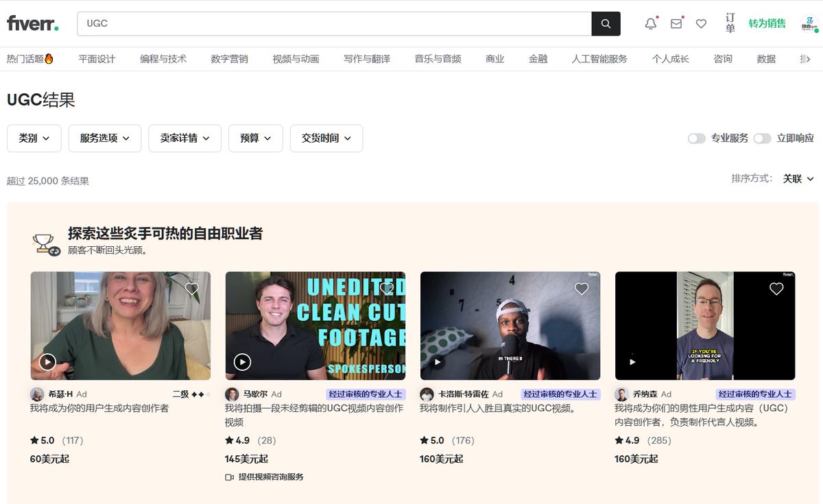Click the 订单 link in header
This screenshot has height=504, width=823.
(730, 23)
